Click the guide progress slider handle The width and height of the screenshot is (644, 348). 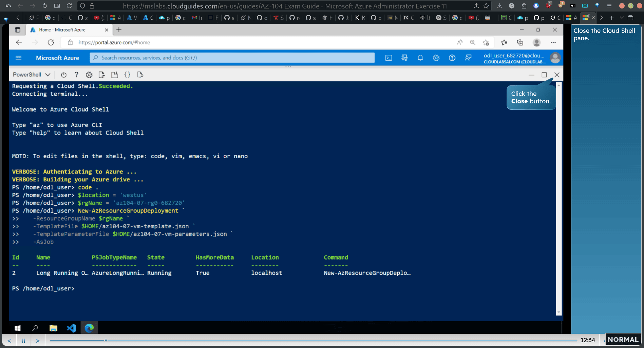[x=106, y=340]
